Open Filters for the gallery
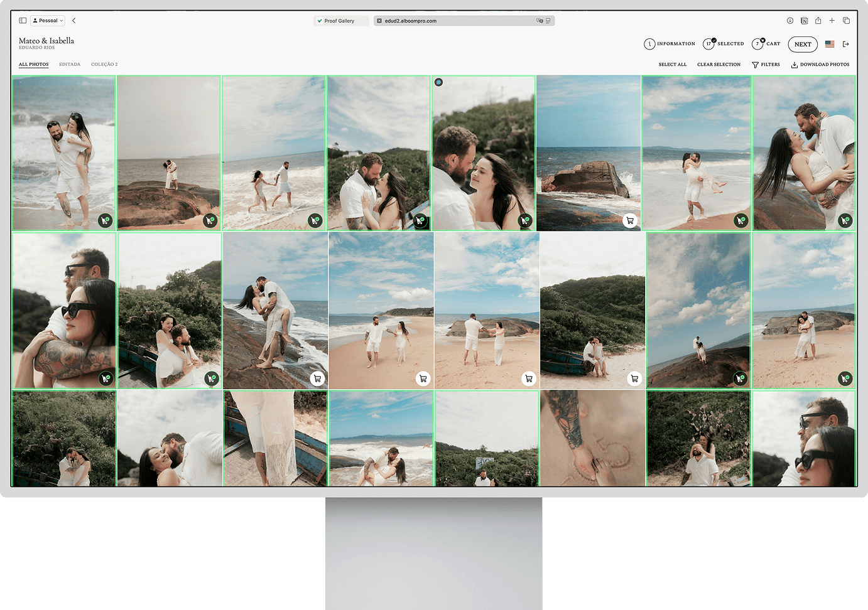The height and width of the screenshot is (610, 868). [766, 65]
